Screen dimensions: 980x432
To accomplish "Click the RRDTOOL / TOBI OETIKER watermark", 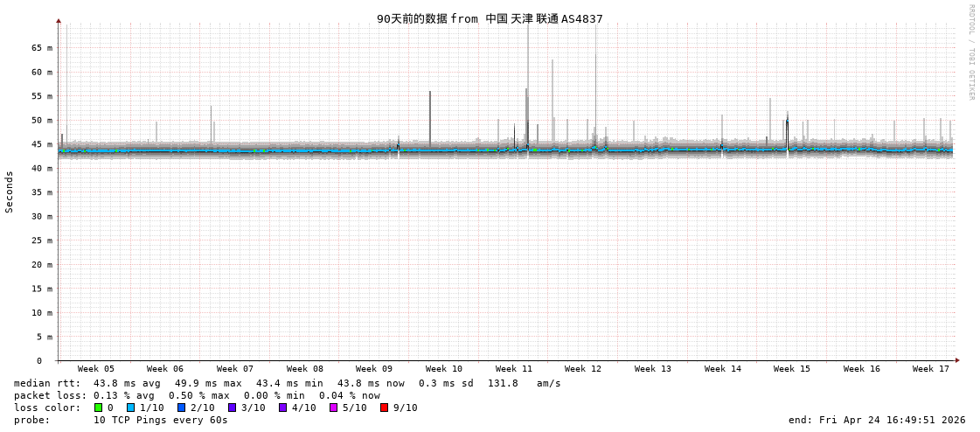I will point(970,52).
